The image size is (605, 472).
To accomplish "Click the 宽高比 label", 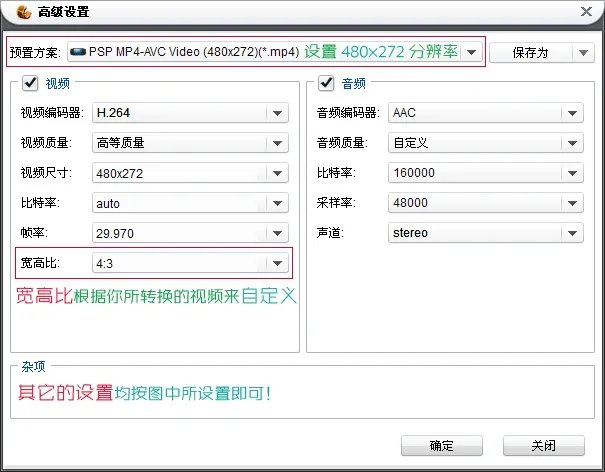I will tap(40, 263).
